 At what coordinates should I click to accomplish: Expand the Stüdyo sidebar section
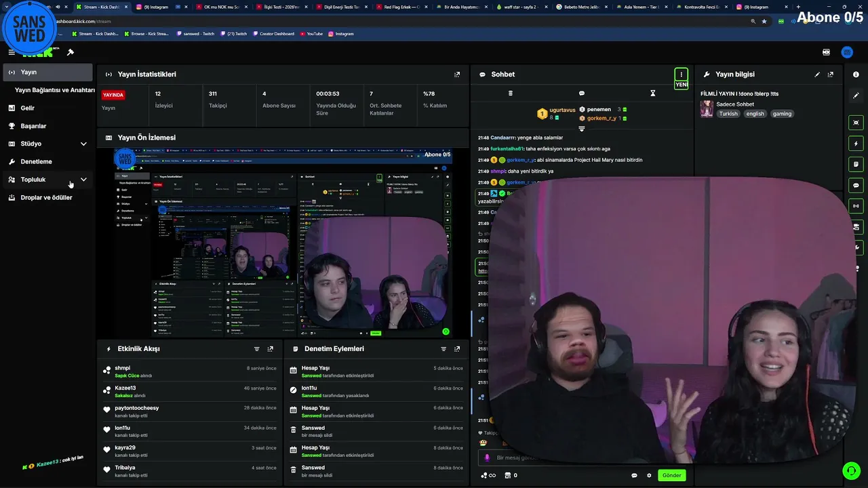83,144
